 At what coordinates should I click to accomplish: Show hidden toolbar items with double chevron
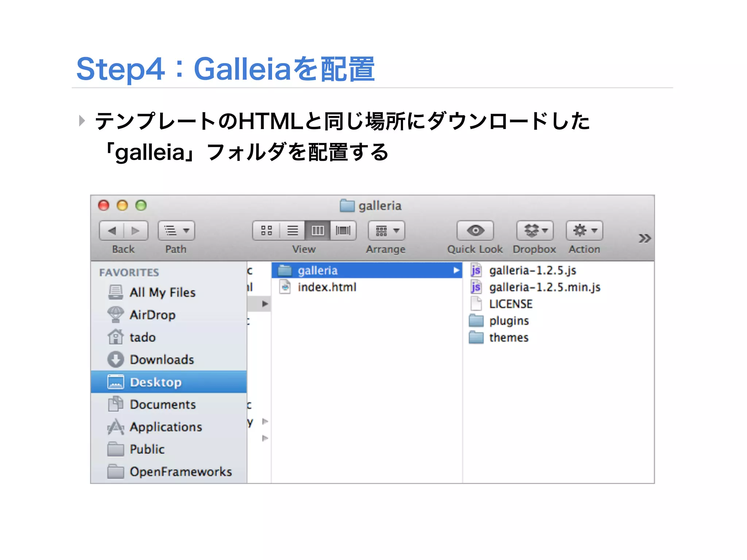tap(645, 238)
